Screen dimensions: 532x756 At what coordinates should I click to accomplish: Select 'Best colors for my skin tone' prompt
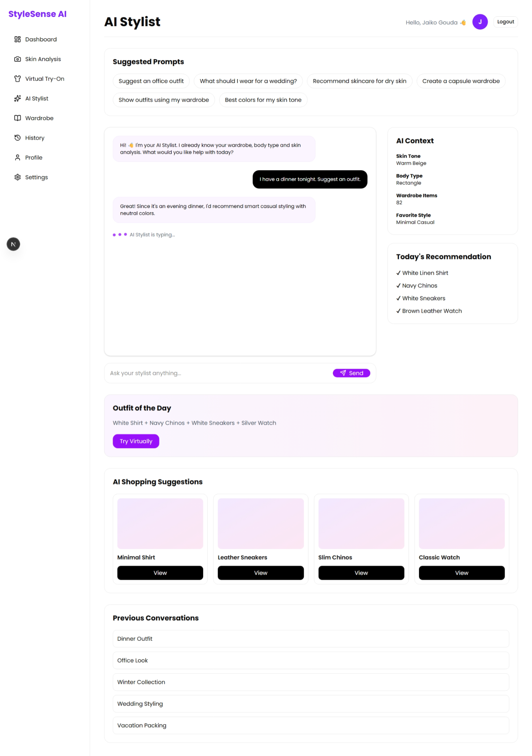[263, 100]
